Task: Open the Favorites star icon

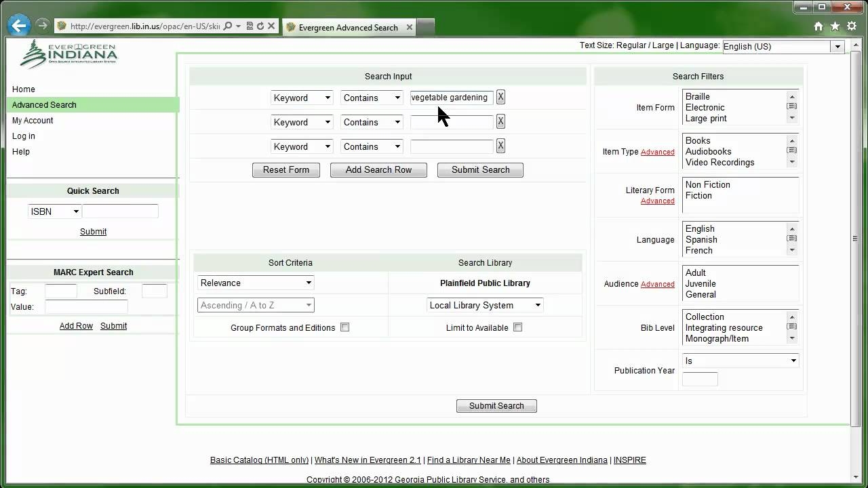Action: (835, 26)
